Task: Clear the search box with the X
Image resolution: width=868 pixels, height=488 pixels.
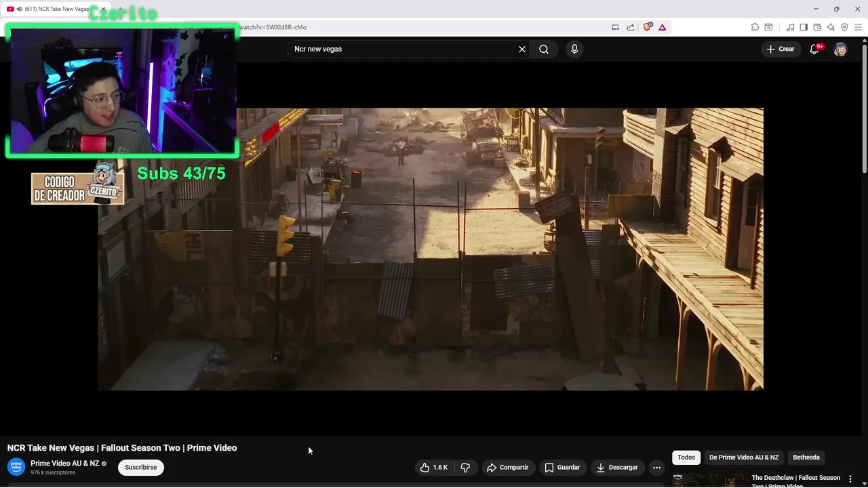Action: tap(522, 49)
